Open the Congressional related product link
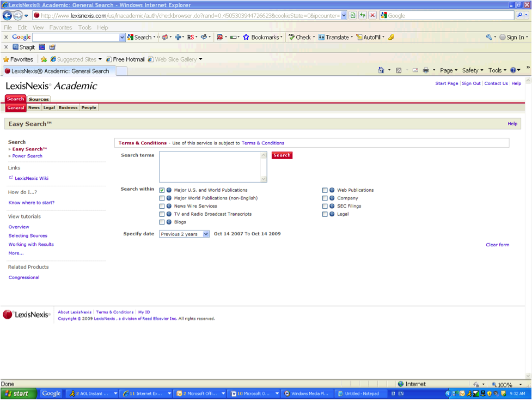Screen dimensions: 532x400 [24, 277]
